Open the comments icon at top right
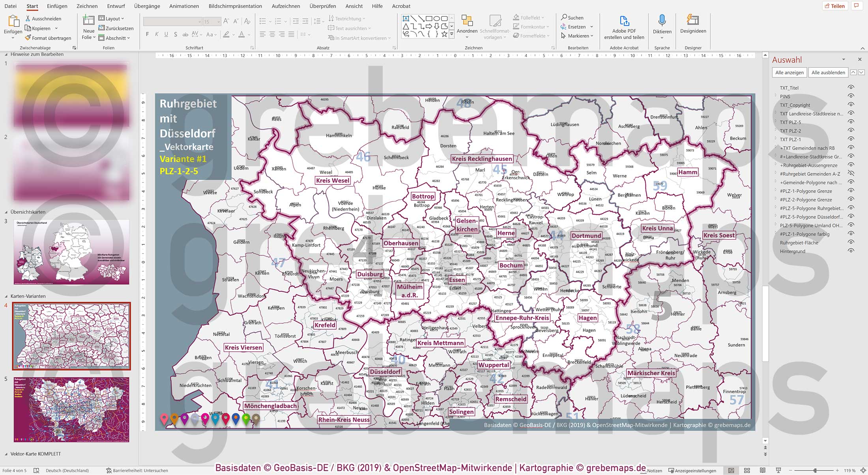The image size is (868, 475). pos(856,6)
